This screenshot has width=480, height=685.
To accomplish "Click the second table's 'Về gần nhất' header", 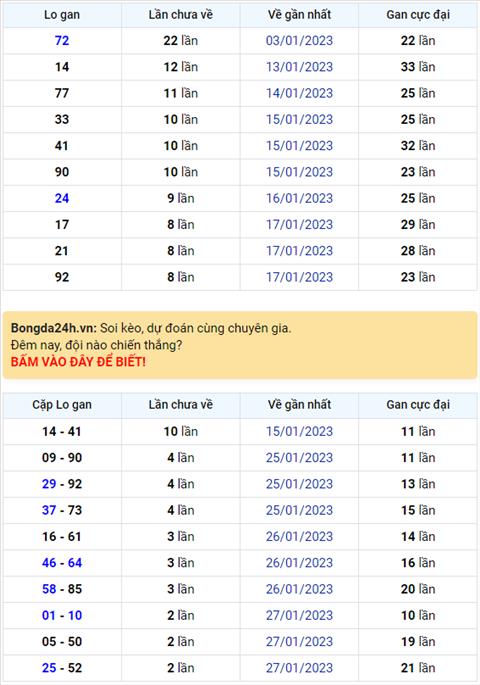I will click(299, 405).
